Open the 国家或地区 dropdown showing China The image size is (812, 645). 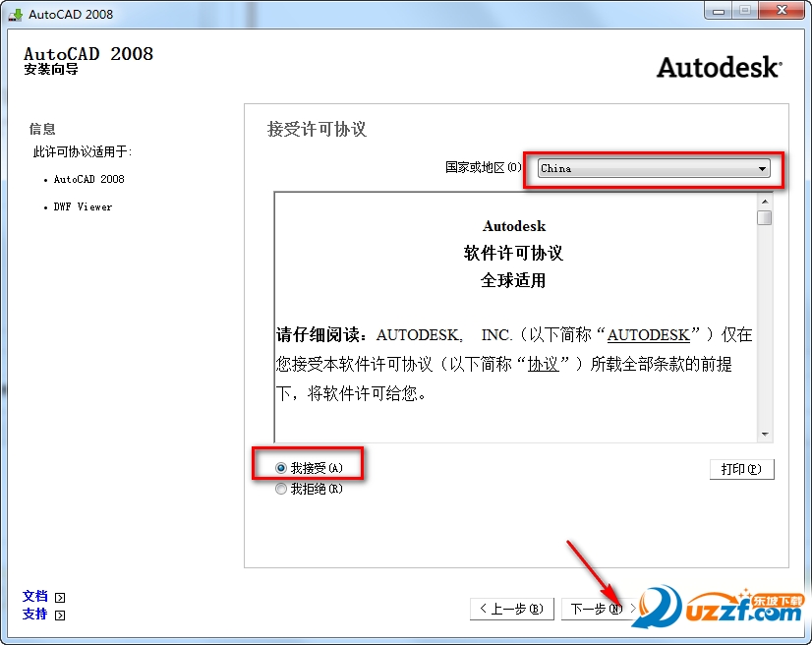653,169
